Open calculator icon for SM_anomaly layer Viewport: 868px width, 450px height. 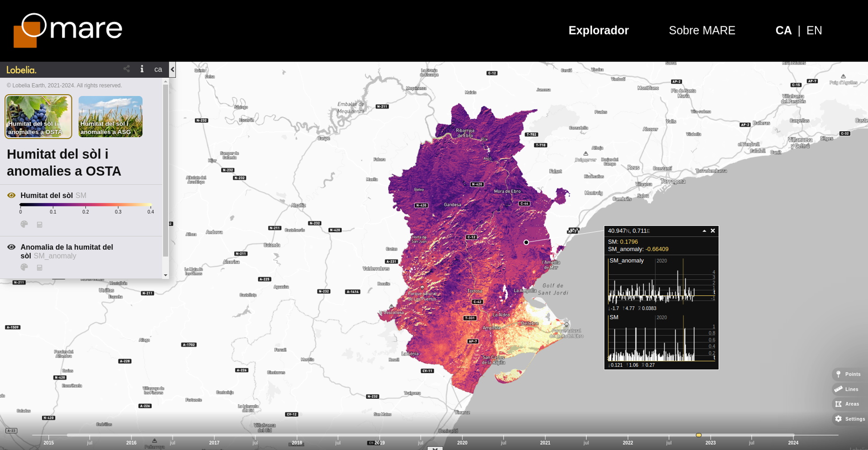coord(40,268)
